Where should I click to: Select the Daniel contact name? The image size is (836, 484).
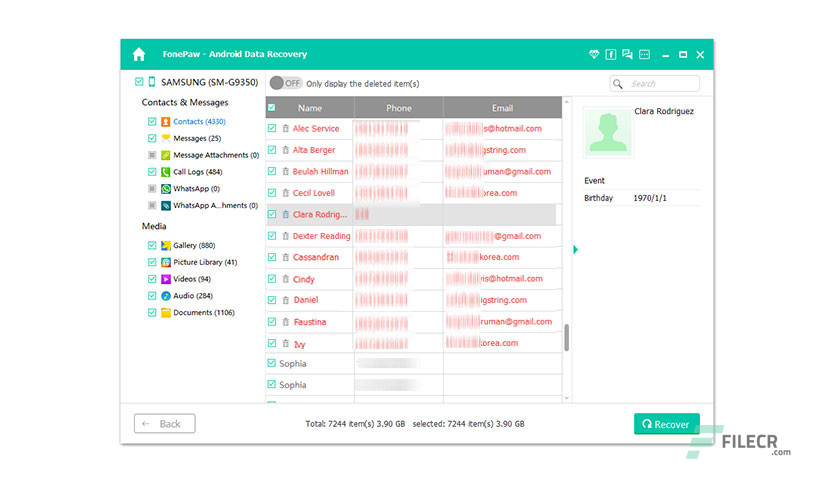click(x=306, y=300)
